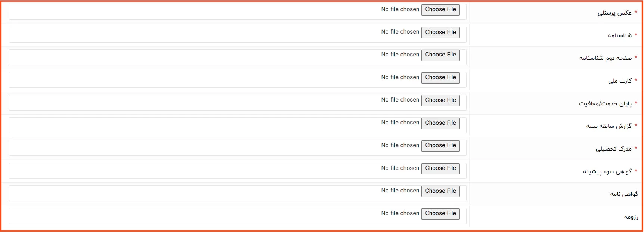Click 'No file chosen' in صفحه دوم شناسنامه row
This screenshot has height=232, width=644.
(x=400, y=55)
